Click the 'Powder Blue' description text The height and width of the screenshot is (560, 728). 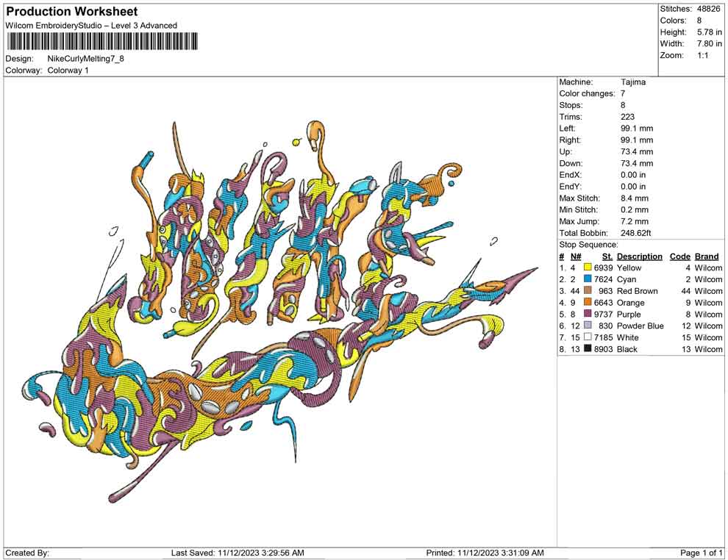click(640, 326)
